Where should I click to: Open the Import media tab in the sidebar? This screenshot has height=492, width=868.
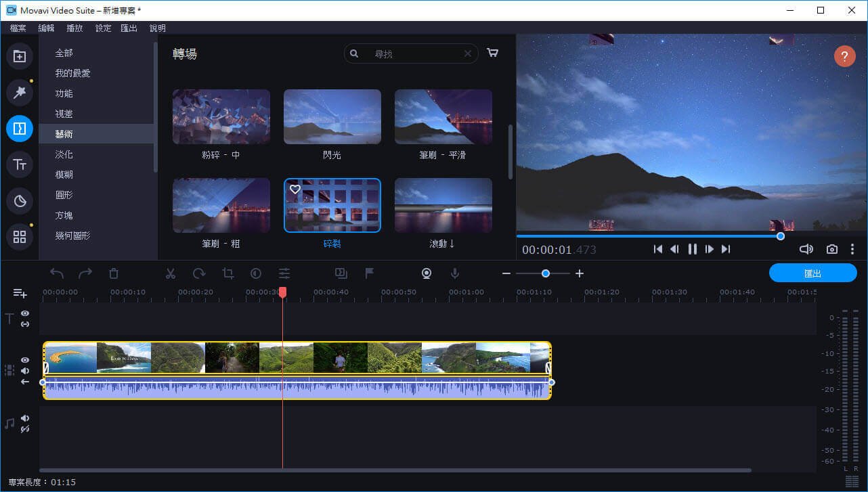[20, 56]
